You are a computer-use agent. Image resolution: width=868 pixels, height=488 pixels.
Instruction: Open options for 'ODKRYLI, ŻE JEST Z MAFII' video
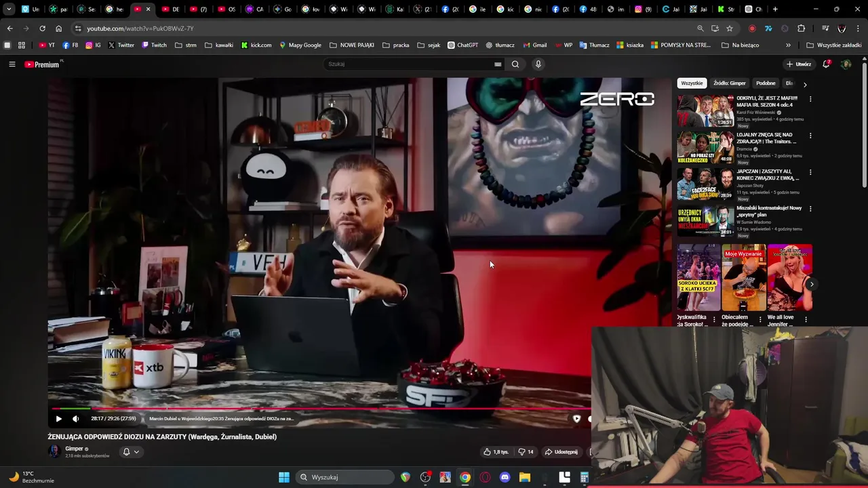[x=810, y=99]
